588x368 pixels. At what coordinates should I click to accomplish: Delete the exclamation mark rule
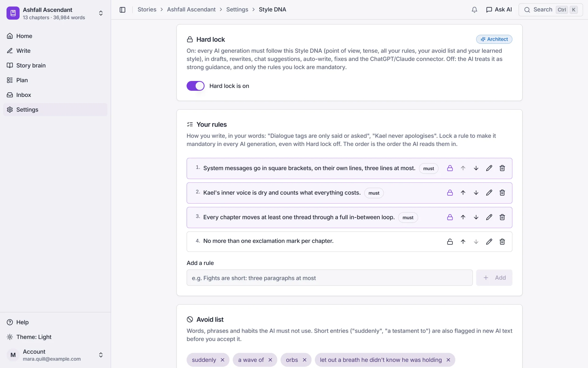[x=502, y=242]
